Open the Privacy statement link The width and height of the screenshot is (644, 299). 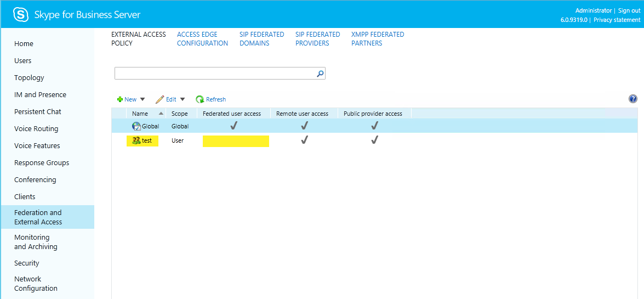(x=617, y=20)
